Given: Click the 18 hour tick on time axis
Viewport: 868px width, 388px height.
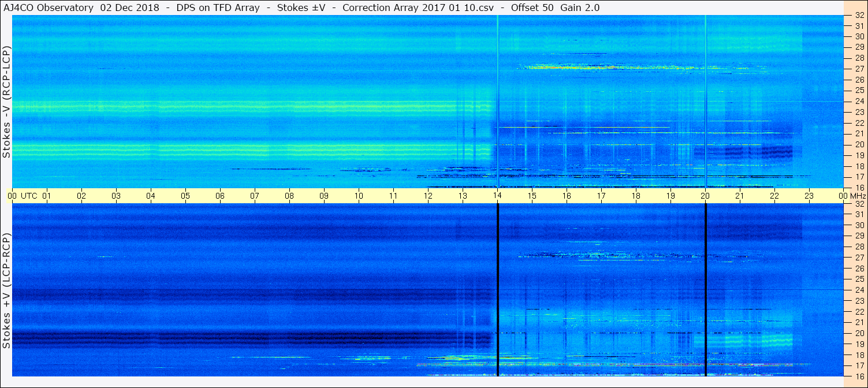Looking at the screenshot, I should pos(636,196).
